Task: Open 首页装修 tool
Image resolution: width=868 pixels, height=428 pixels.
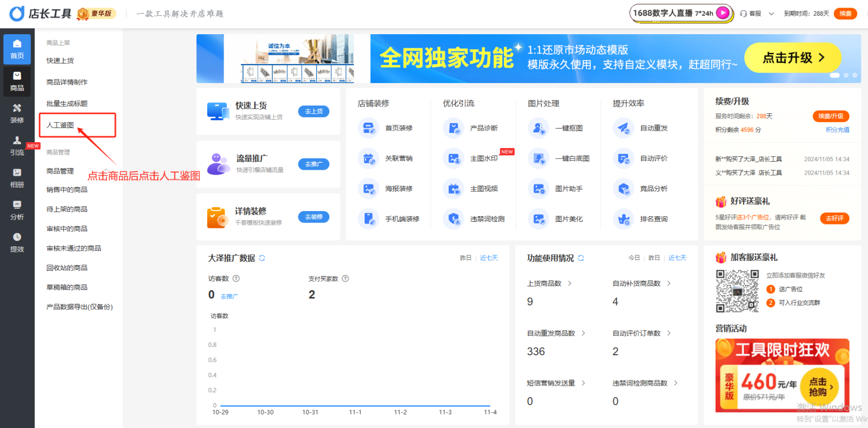Action: pos(386,128)
